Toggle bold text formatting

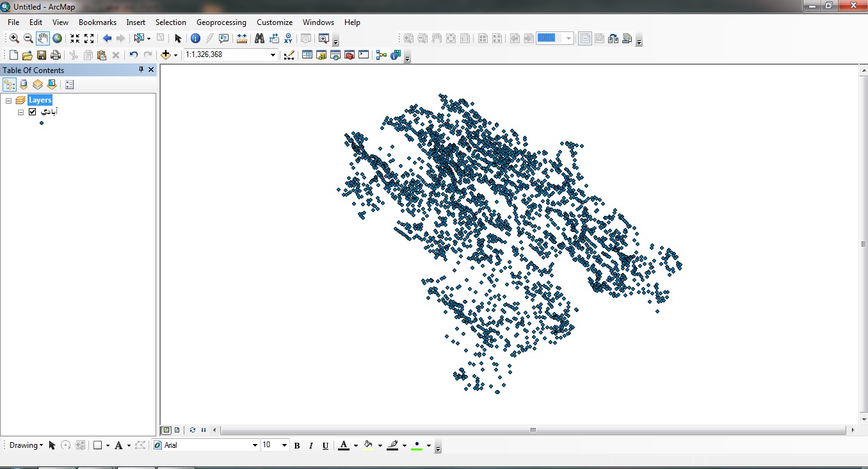[x=297, y=445]
